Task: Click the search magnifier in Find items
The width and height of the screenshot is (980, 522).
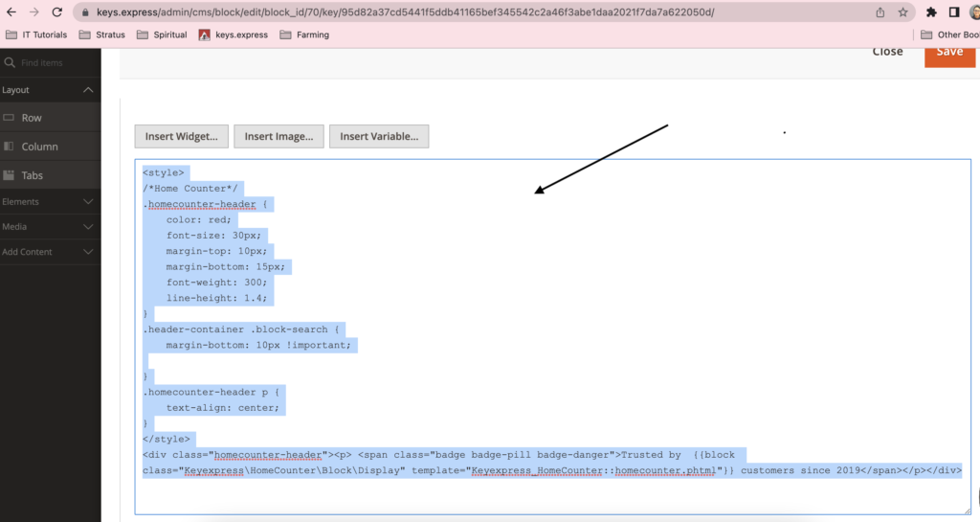Action: [10, 62]
